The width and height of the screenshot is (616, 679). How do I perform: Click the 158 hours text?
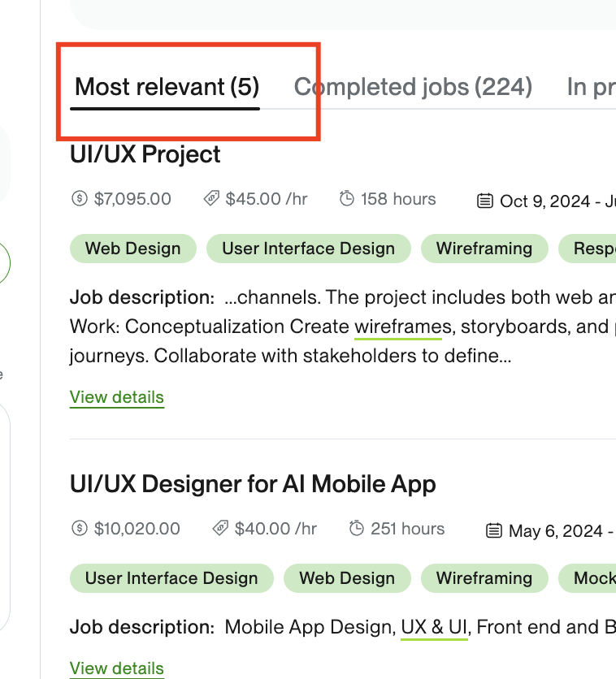tap(398, 199)
